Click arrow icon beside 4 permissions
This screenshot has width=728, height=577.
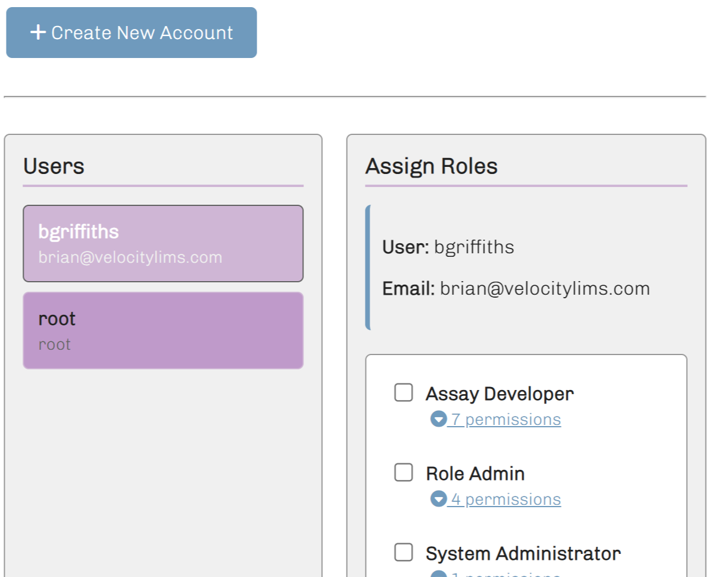pos(438,499)
